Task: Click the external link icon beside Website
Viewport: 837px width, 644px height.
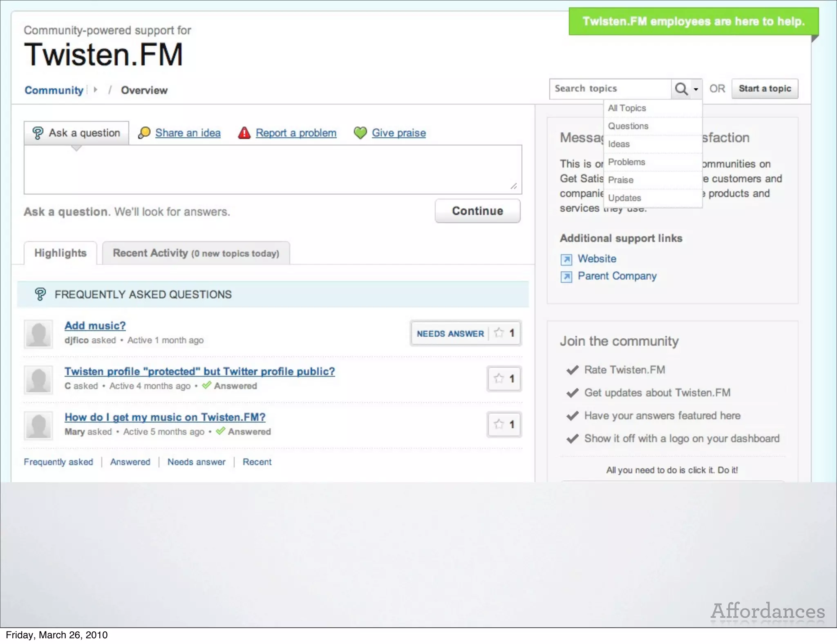Action: 566,259
